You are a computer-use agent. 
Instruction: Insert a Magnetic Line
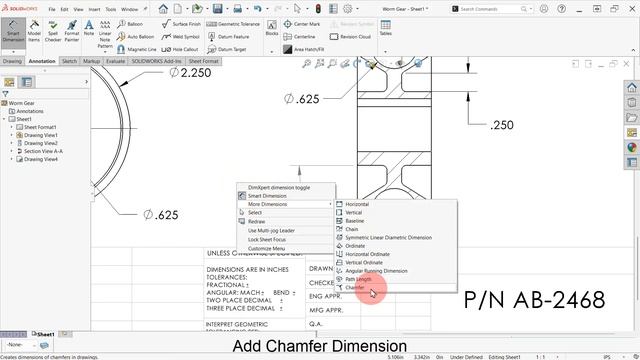pyautogui.click(x=137, y=49)
